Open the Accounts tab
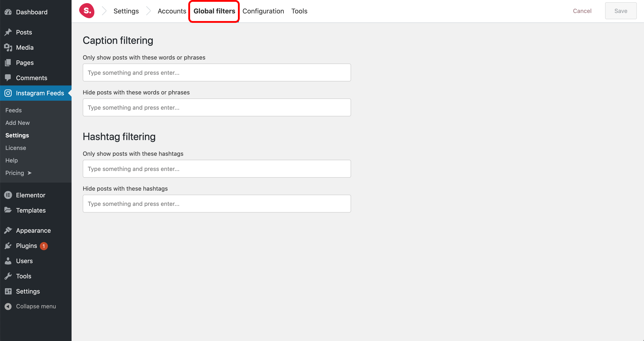The image size is (644, 341). (x=172, y=11)
